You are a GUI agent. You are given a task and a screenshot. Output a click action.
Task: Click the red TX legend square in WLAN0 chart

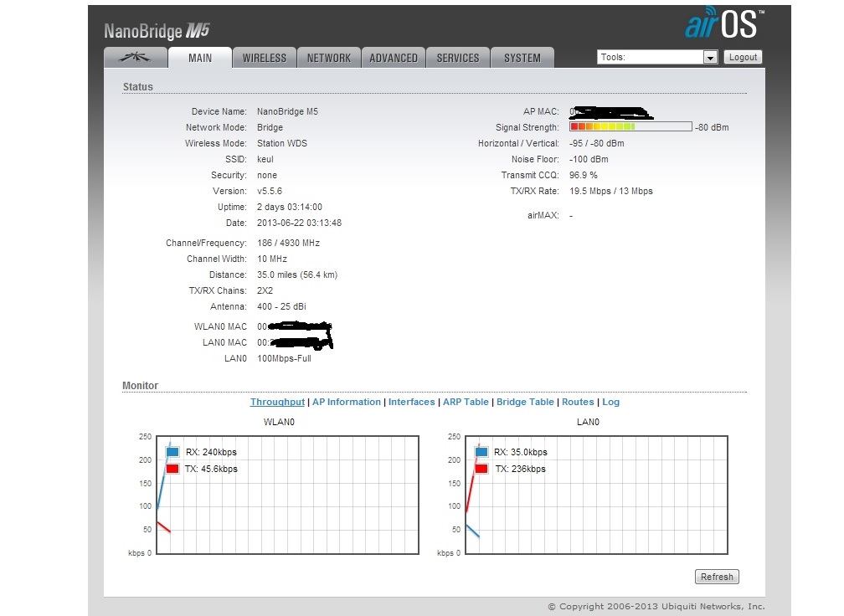coord(172,469)
